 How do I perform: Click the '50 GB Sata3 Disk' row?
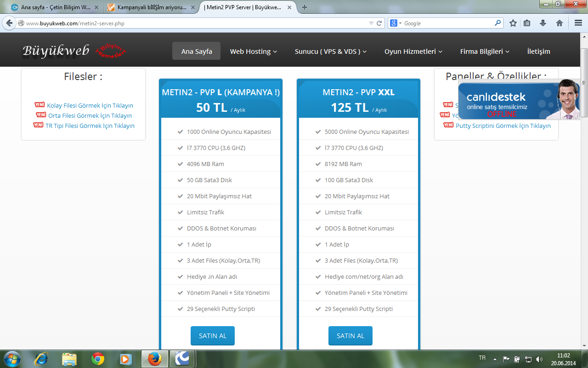point(220,180)
